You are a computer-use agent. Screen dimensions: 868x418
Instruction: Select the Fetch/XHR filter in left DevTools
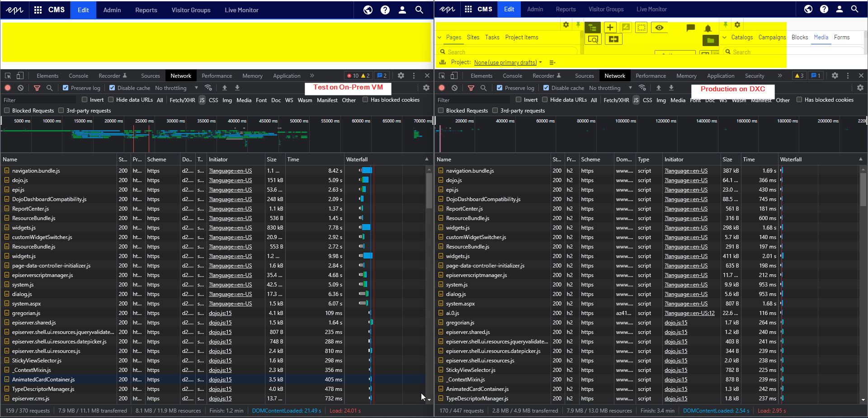[182, 100]
